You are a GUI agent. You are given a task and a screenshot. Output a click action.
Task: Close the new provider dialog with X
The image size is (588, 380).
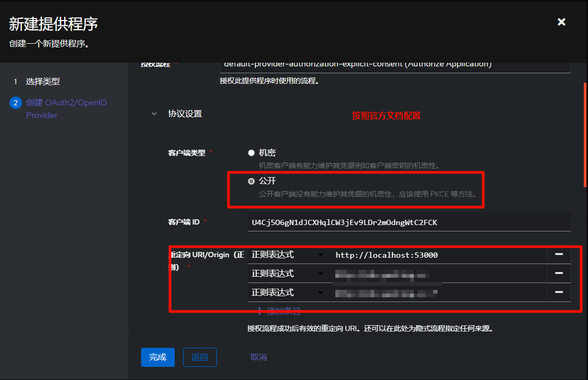tap(561, 22)
